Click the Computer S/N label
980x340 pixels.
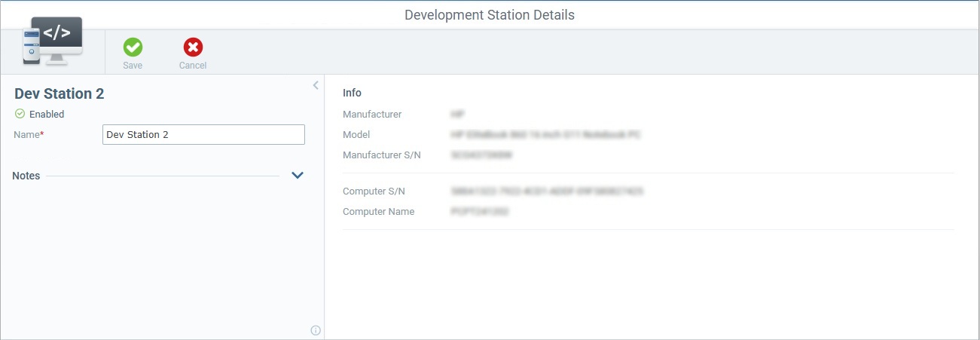coord(374,191)
